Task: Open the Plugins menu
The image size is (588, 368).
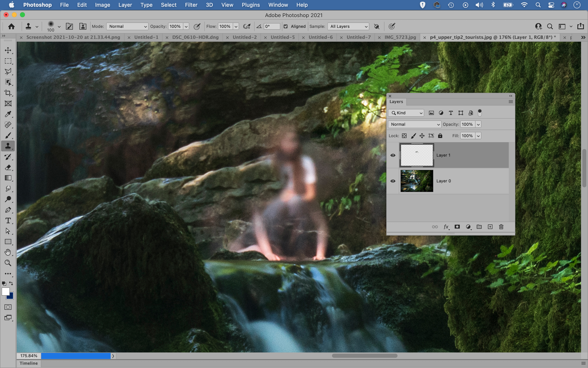Action: 251,5
